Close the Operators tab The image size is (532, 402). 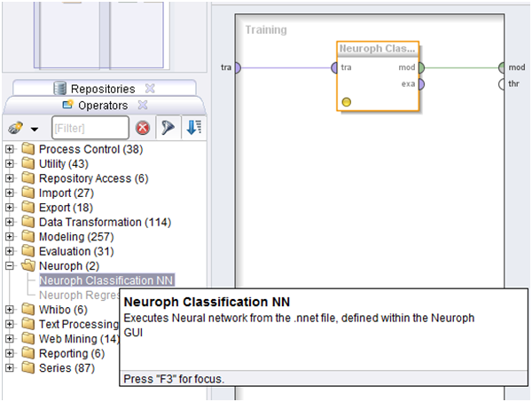(141, 106)
